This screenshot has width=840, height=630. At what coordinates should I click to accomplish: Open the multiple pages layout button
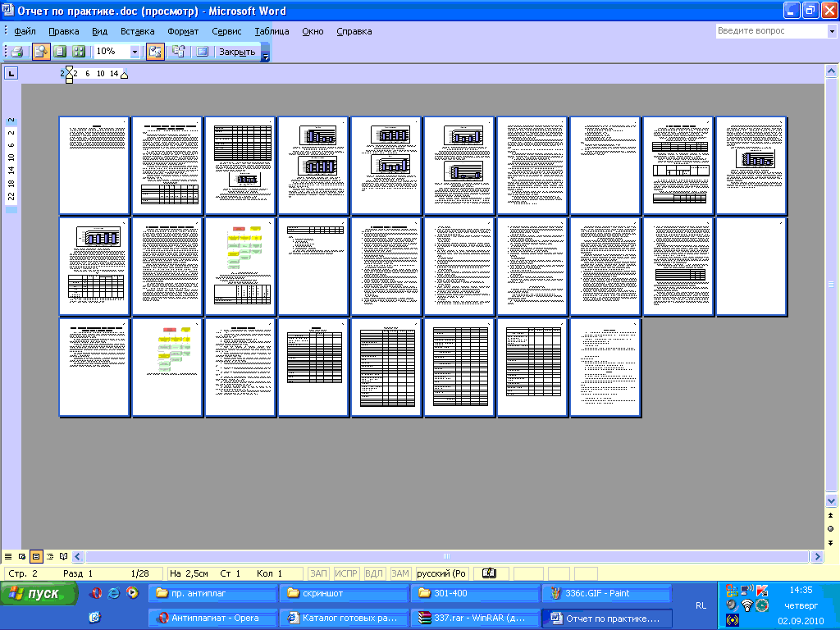pyautogui.click(x=79, y=52)
